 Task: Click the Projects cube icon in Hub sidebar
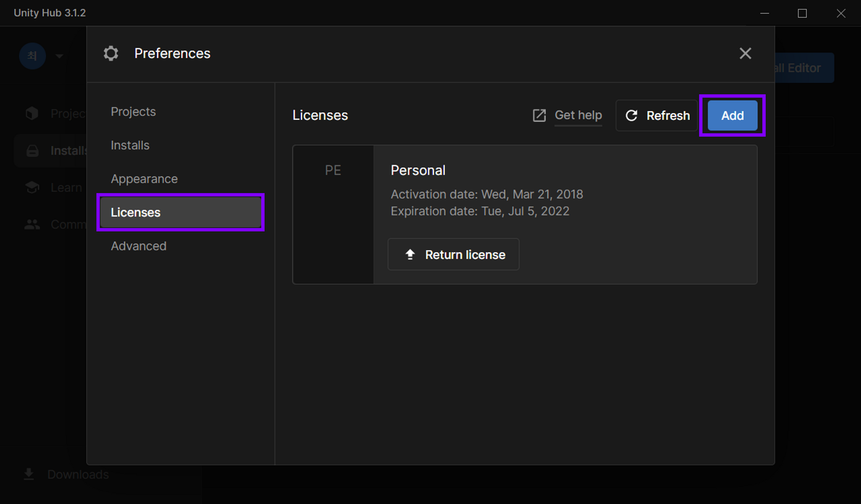(32, 113)
